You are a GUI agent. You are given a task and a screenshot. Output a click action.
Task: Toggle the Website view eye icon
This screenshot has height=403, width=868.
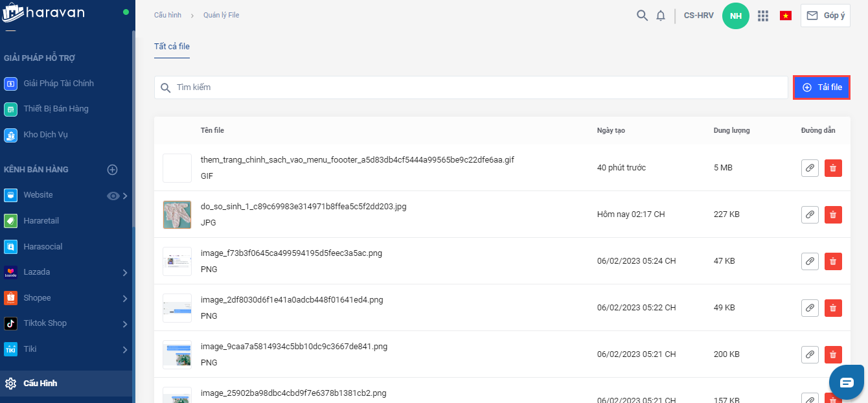click(x=113, y=196)
